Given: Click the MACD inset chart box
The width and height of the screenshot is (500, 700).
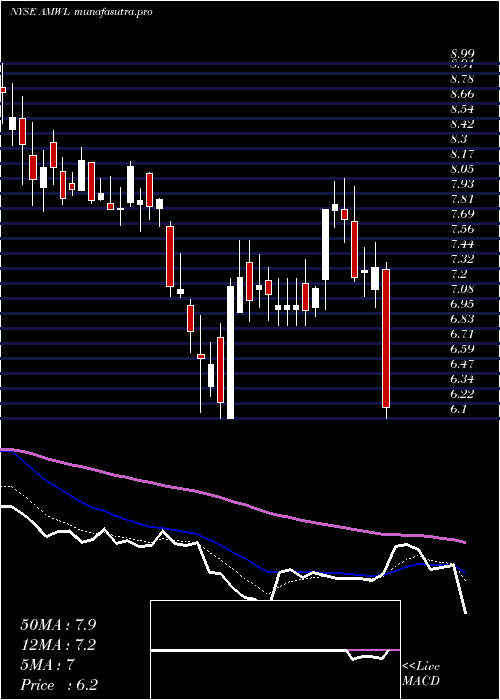Looking at the screenshot, I should pos(275,650).
